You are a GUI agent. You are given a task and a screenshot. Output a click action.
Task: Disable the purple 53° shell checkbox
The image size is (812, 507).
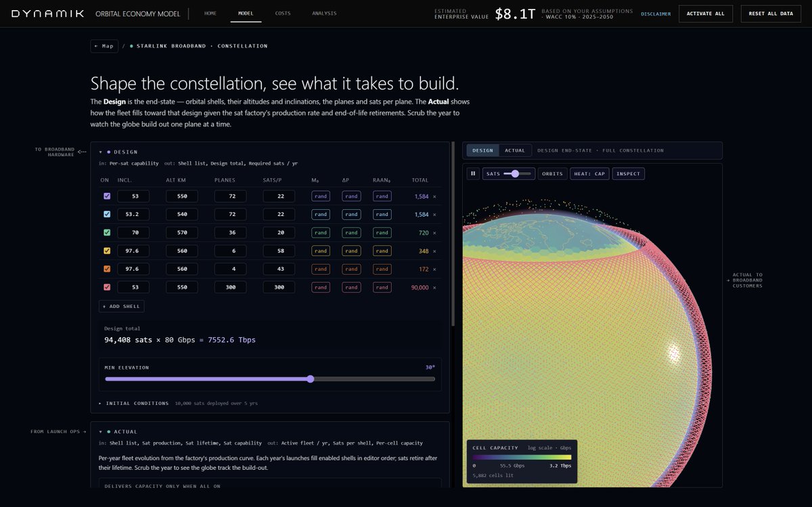106,196
